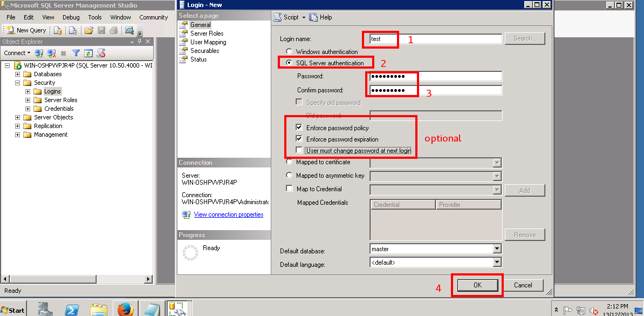This screenshot has height=316, width=644.
Task: Click the Database Engine Query icon
Action: pos(58,30)
